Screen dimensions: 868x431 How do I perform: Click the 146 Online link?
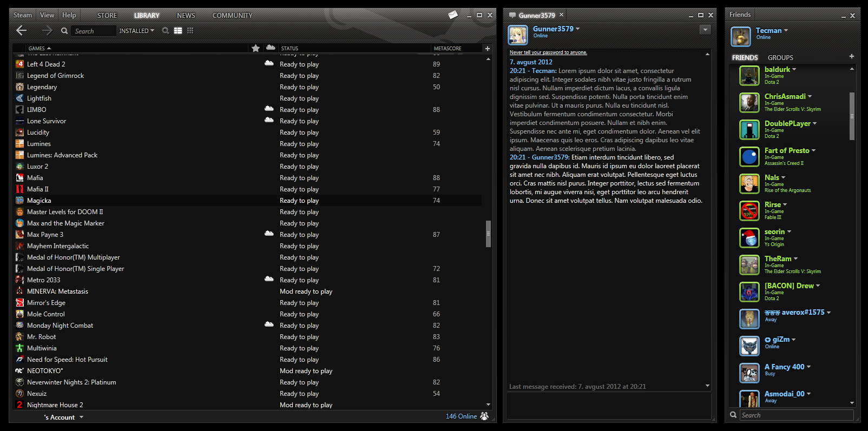coord(461,416)
